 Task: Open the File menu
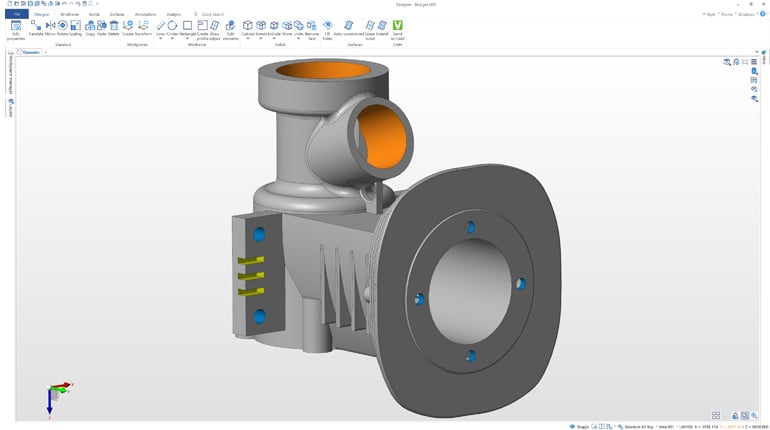tap(16, 14)
